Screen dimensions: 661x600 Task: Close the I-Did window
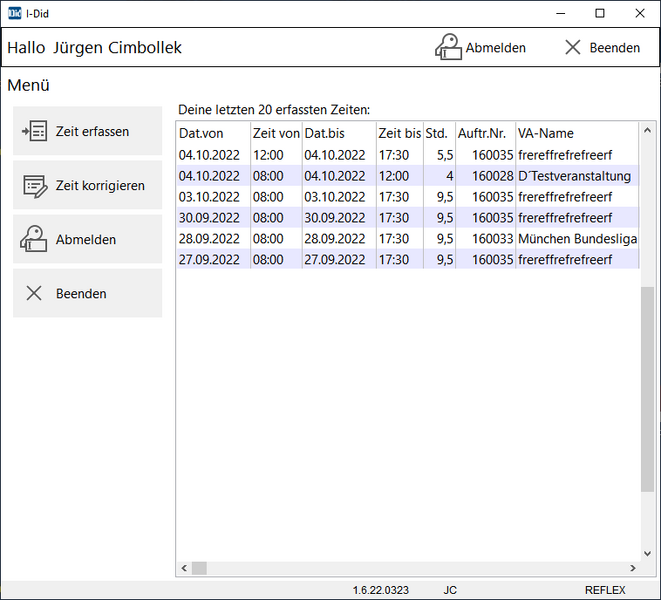click(x=640, y=13)
